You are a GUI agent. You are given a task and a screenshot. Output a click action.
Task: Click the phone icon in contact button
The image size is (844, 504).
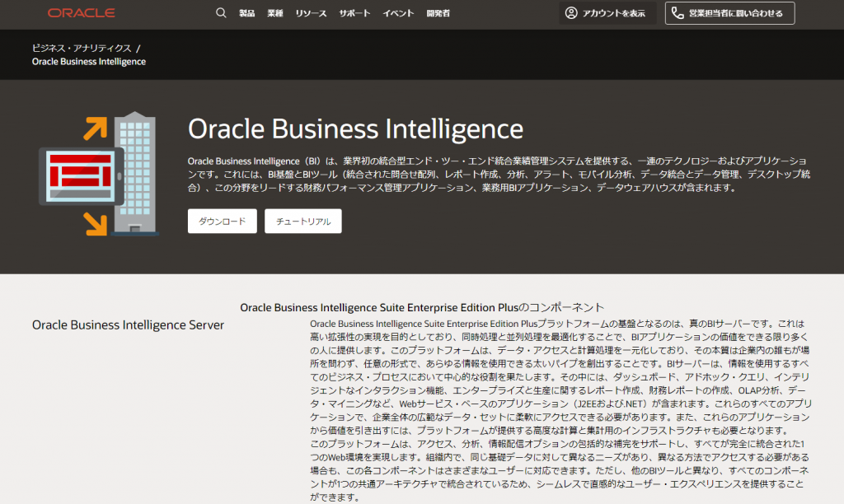[678, 13]
